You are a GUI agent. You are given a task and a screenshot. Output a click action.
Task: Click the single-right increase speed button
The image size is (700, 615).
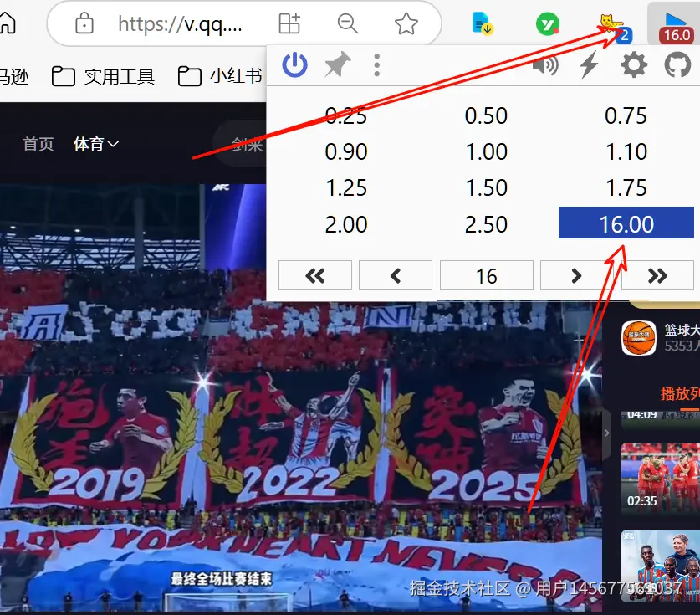click(576, 275)
